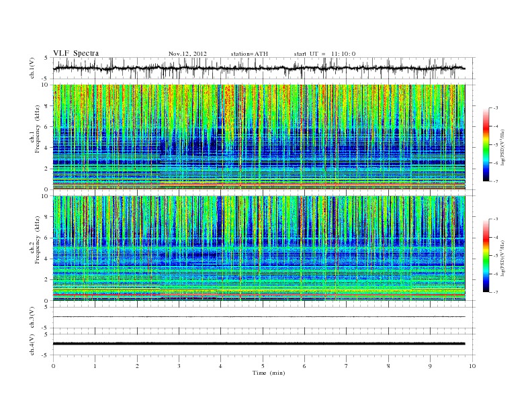The image size is (532, 411).
Task: Click the "-5" label on ch.2 colorbar
Action: (496, 256)
